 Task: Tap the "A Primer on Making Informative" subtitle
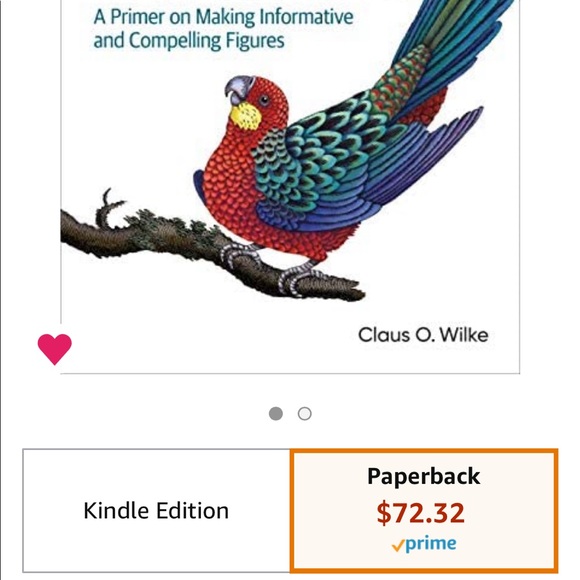tap(223, 17)
